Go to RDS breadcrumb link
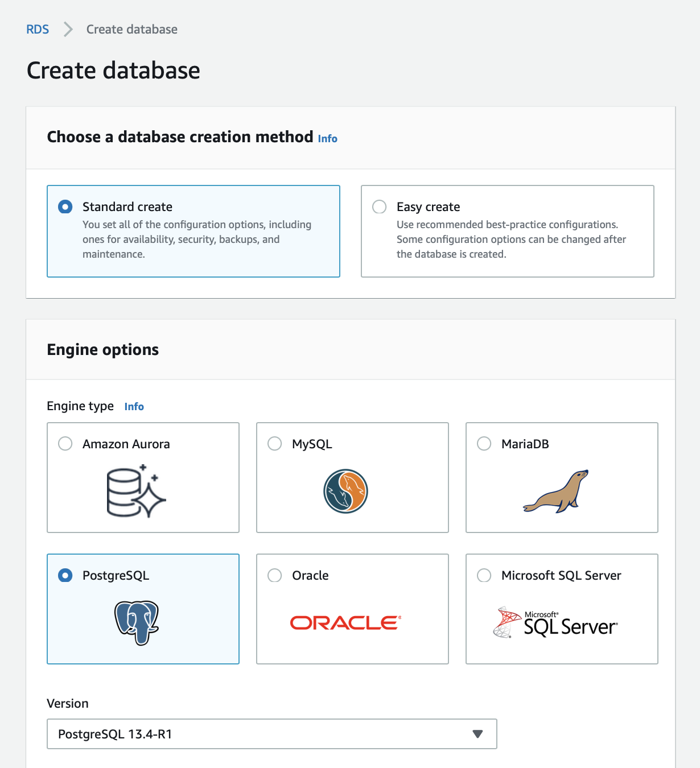Viewport: 700px width, 768px height. 38,29
